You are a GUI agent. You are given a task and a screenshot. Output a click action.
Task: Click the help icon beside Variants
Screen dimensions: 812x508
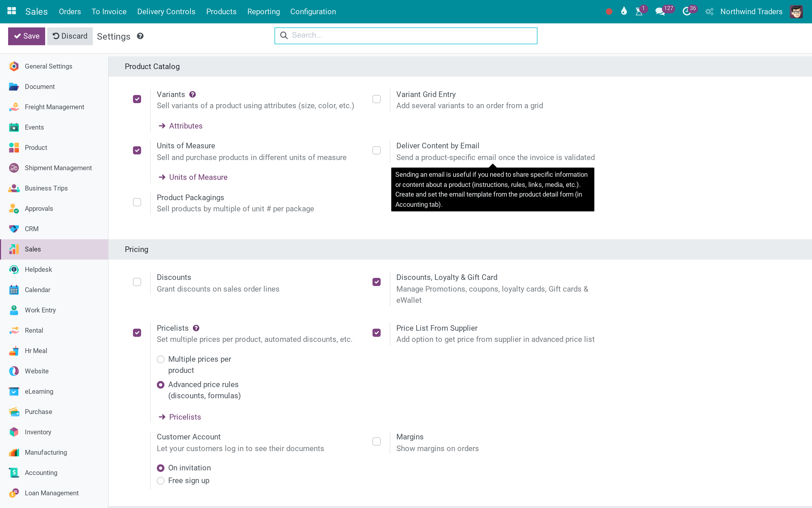pos(193,94)
